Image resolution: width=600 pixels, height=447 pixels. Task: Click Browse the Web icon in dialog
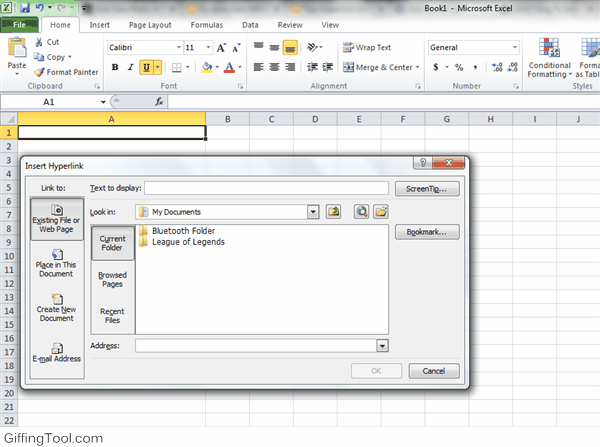pos(362,212)
